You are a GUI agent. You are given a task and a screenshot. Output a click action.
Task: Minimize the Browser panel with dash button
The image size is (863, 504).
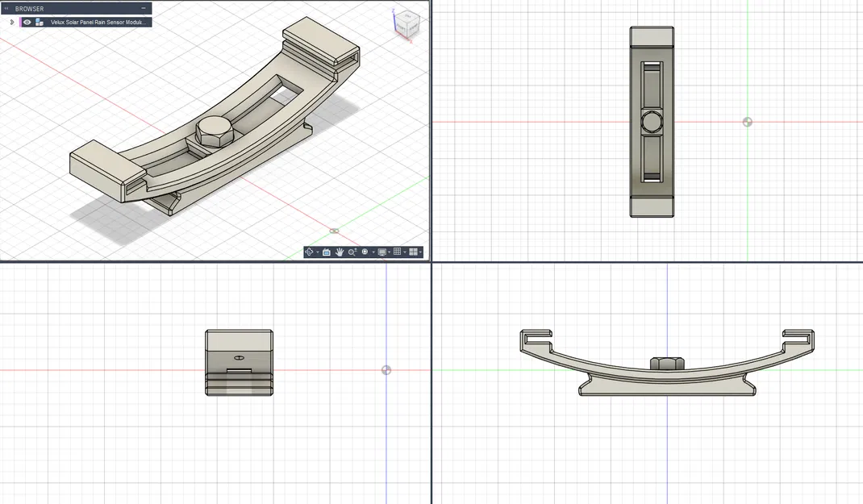click(143, 8)
